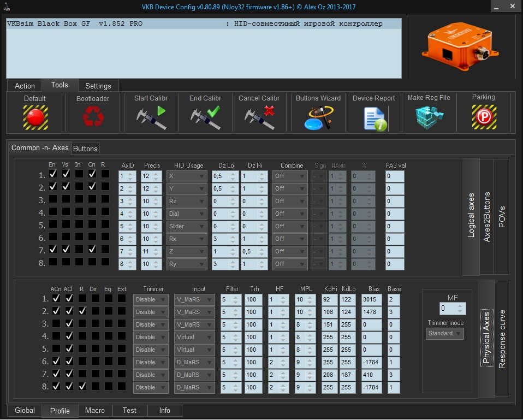The image size is (523, 420).
Task: Click AxID stepper for logical axis 1
Action: [x=131, y=176]
